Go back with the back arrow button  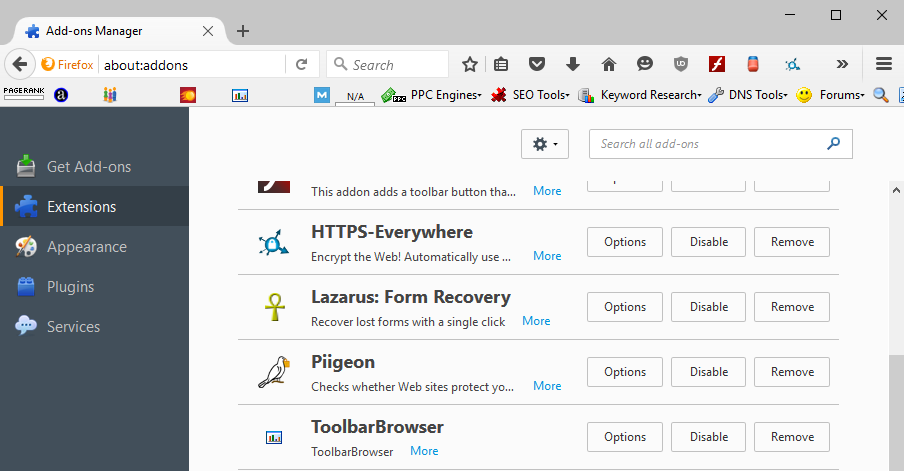pyautogui.click(x=20, y=64)
